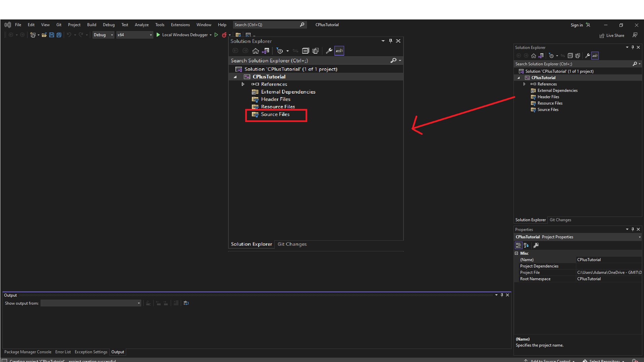Click the Sign in link
This screenshot has height=362, width=644.
[577, 25]
